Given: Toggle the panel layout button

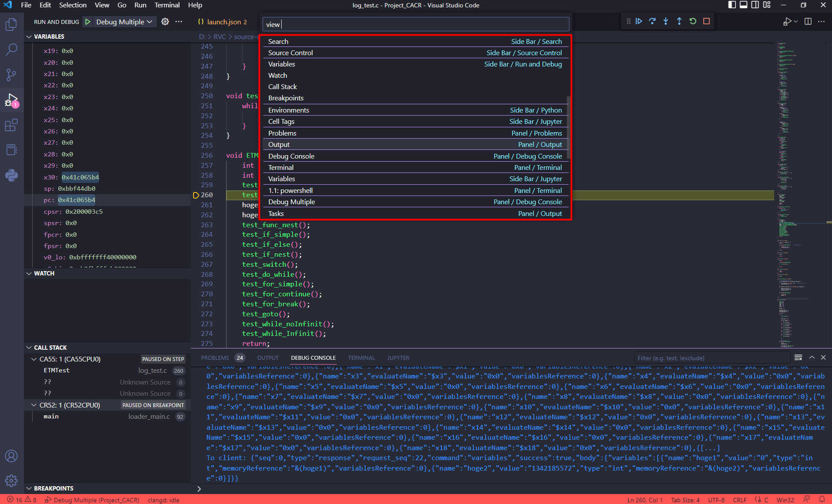Looking at the screenshot, I should (743, 5).
